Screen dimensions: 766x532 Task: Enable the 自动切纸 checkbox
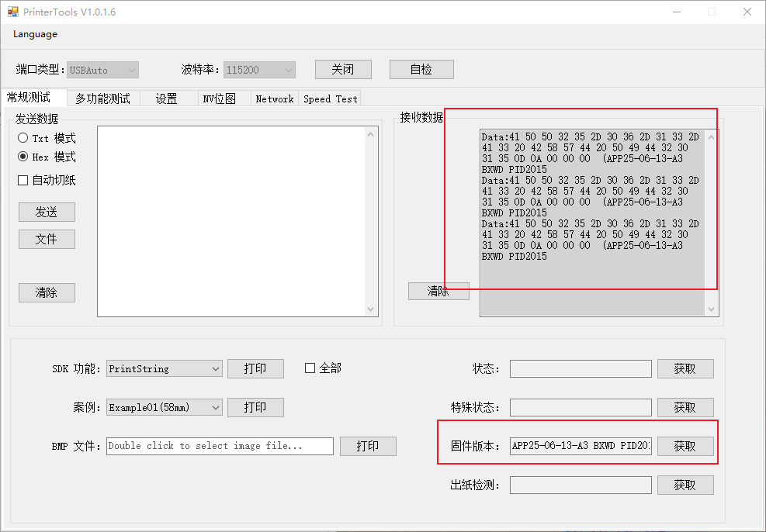pos(23,181)
